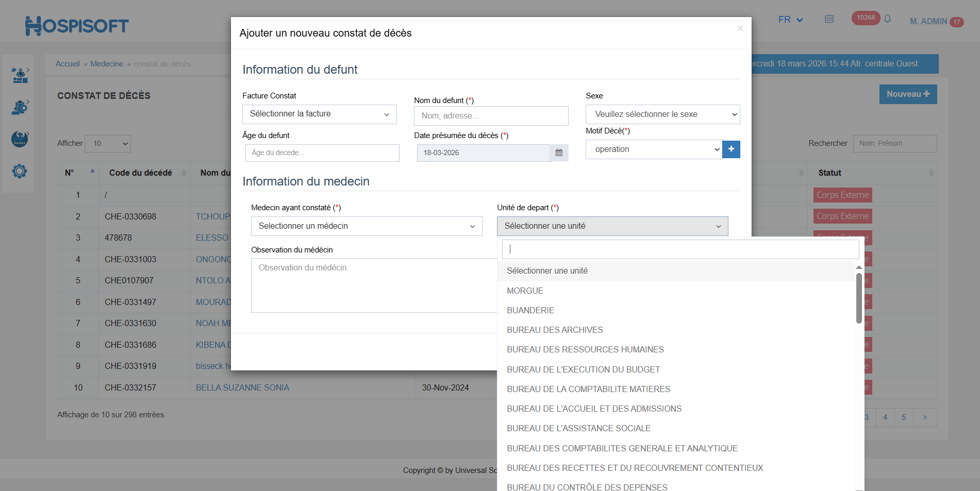The image size is (980, 491).
Task: Open the gear settings icon in the sidebar
Action: point(20,171)
